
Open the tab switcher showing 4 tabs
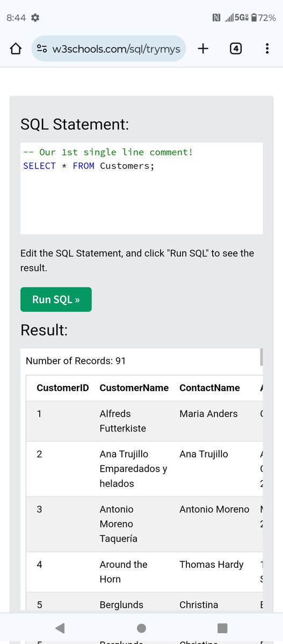(x=235, y=49)
